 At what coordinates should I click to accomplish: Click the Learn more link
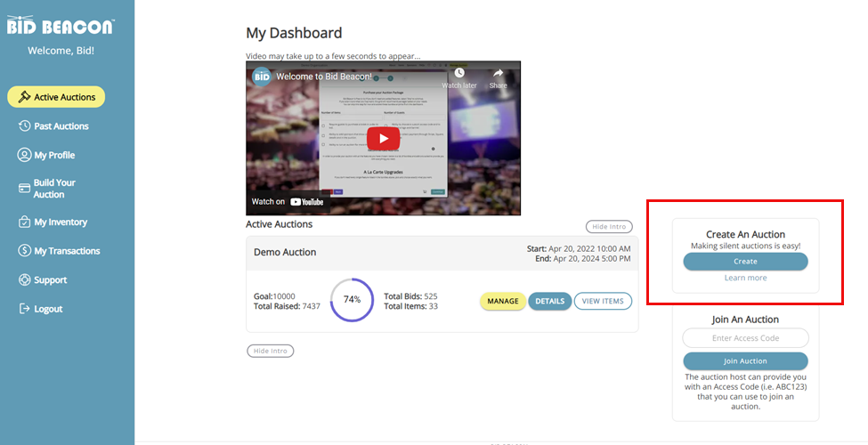tap(745, 278)
